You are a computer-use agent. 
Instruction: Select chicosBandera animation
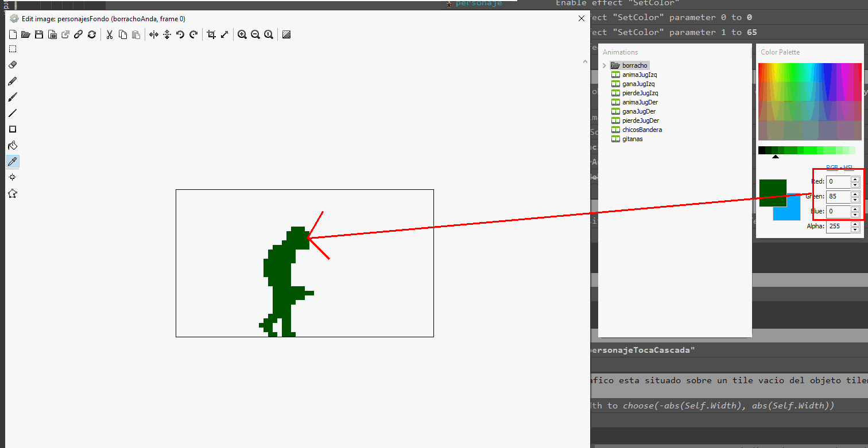coord(637,130)
